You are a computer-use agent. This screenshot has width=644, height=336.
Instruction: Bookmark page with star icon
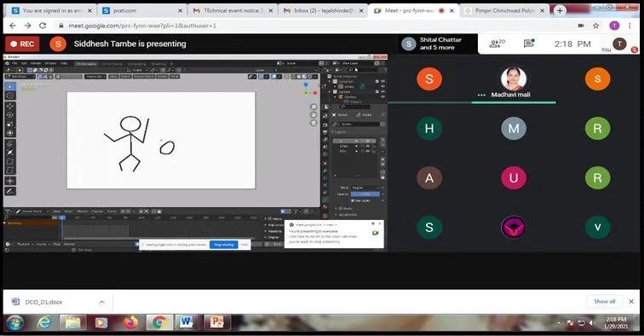(x=596, y=26)
